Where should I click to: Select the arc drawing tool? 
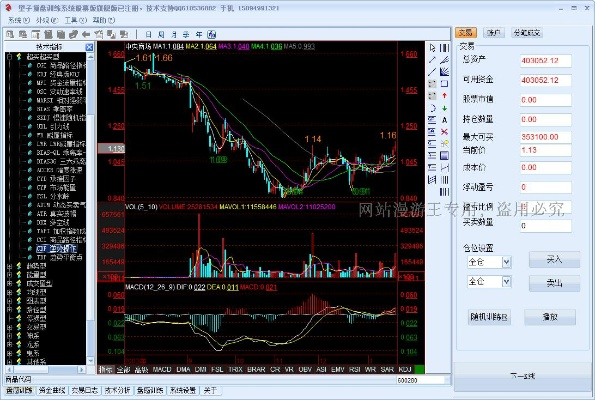[432, 108]
